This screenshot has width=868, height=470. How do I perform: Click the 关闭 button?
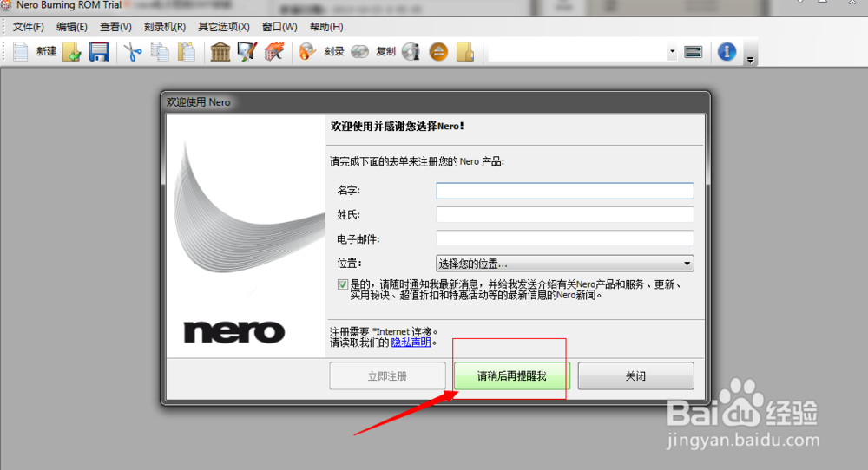[635, 376]
